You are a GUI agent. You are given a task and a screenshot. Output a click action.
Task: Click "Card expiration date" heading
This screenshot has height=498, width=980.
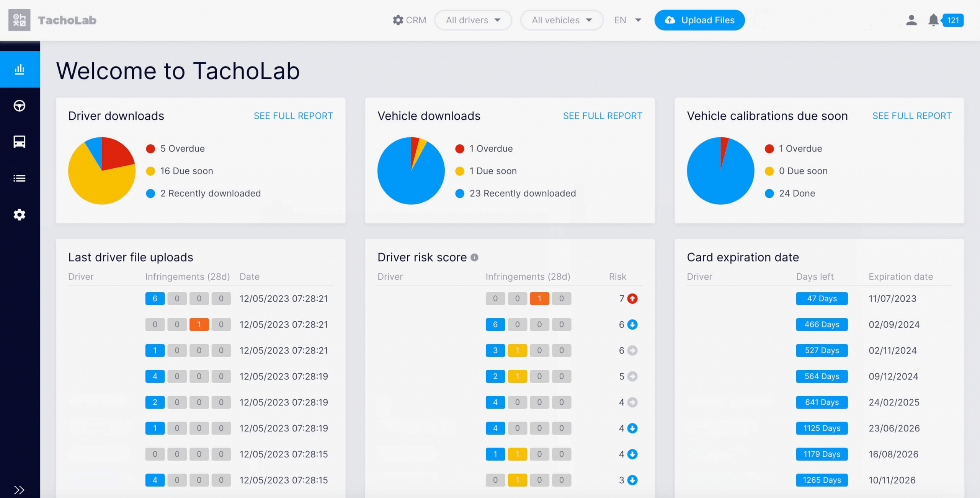coord(743,257)
